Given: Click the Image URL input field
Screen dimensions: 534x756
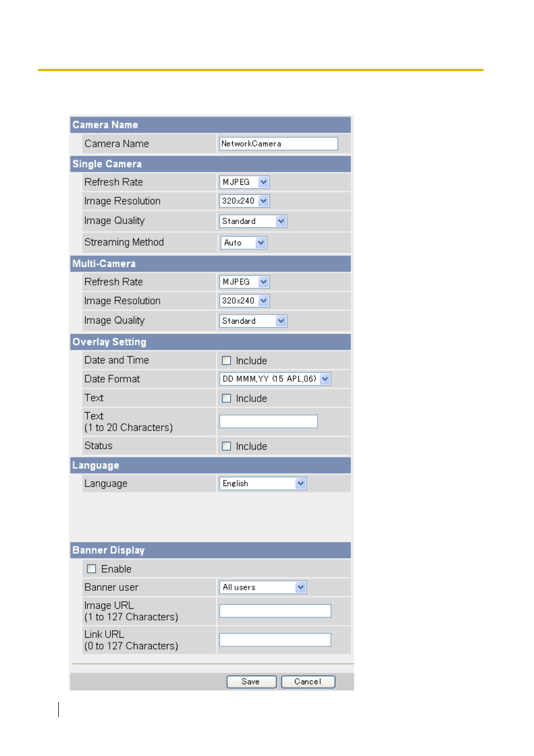Looking at the screenshot, I should click(x=275, y=611).
